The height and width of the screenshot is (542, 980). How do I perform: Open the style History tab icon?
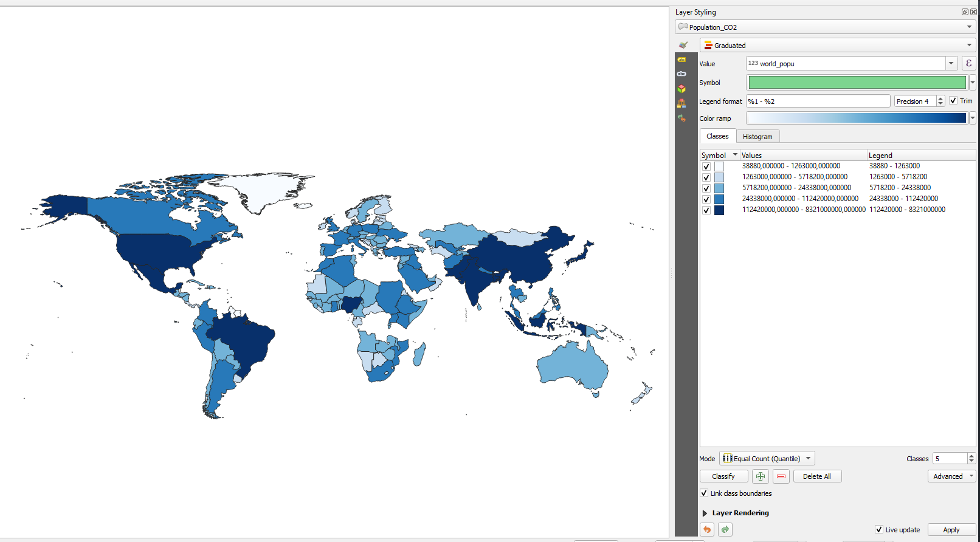click(682, 118)
